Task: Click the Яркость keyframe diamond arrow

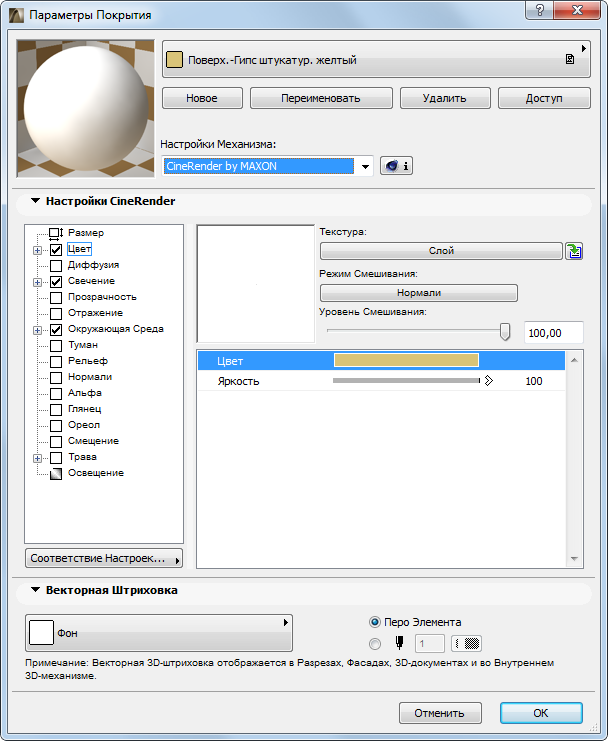Action: point(488,381)
